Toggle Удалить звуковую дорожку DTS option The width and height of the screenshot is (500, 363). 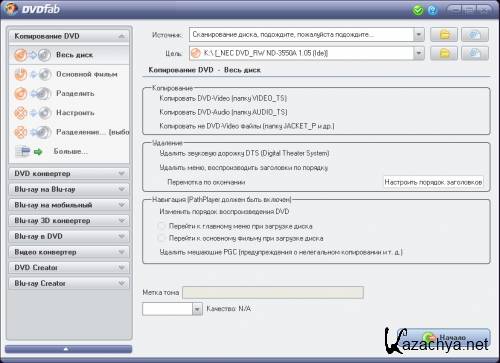coord(244,153)
